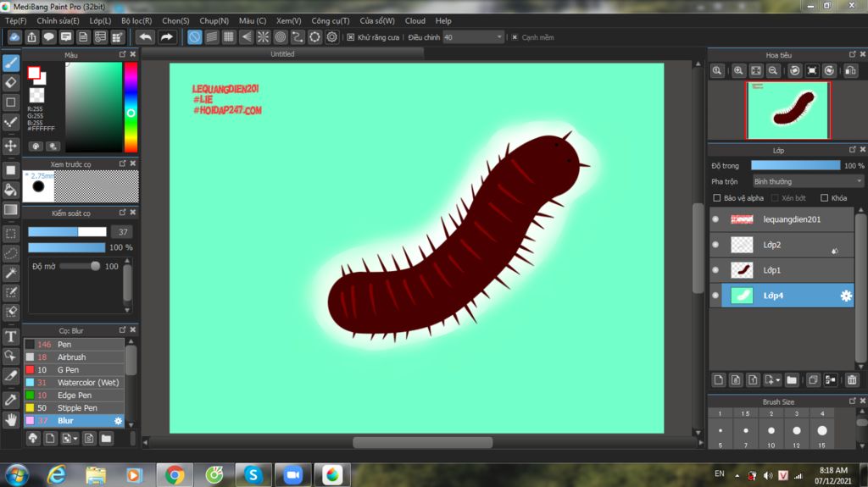Screen dimensions: 868x487
Task: Zoom out on navigator preview
Action: 773,71
